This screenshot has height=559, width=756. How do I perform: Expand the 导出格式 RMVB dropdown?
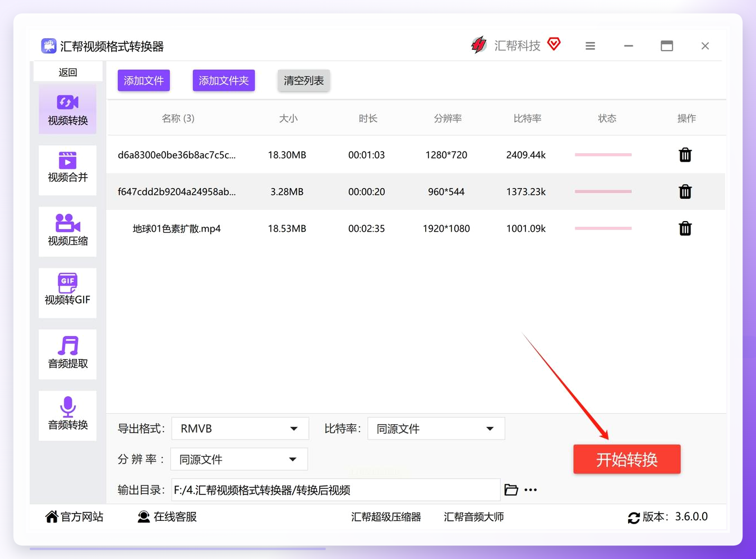click(x=240, y=429)
